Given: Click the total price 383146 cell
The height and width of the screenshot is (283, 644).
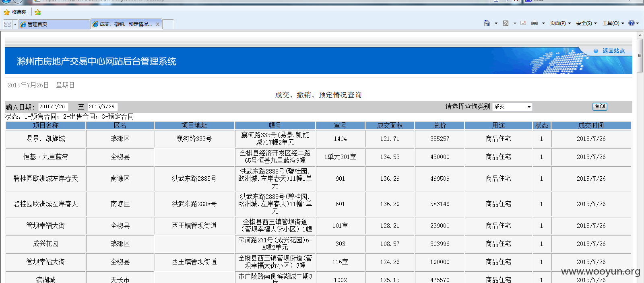Looking at the screenshot, I should 440,204.
